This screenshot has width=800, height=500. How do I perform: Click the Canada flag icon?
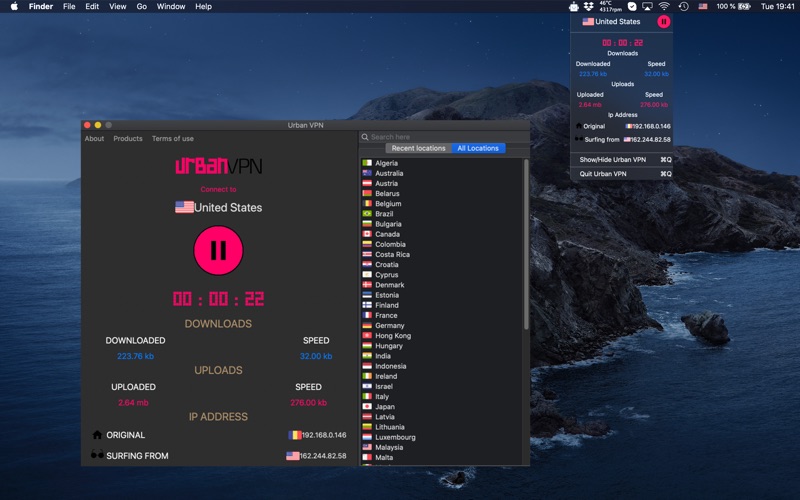coord(367,234)
